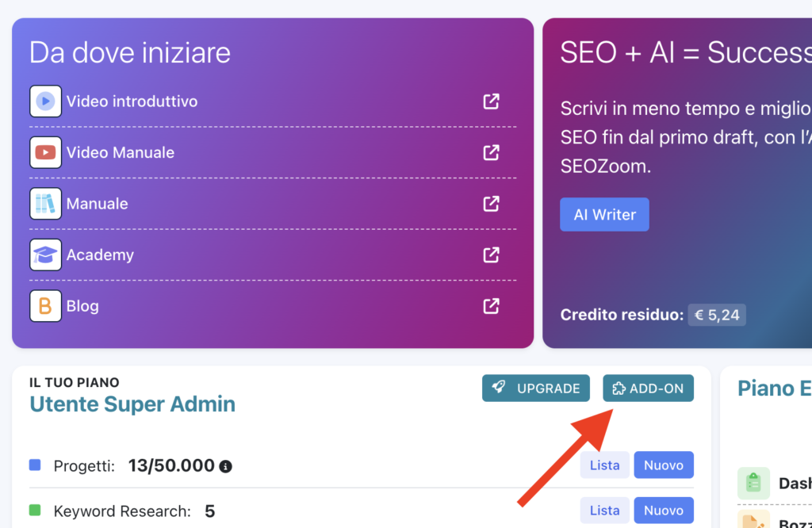The width and height of the screenshot is (812, 528).
Task: Click the Blog icon
Action: pyautogui.click(x=45, y=306)
